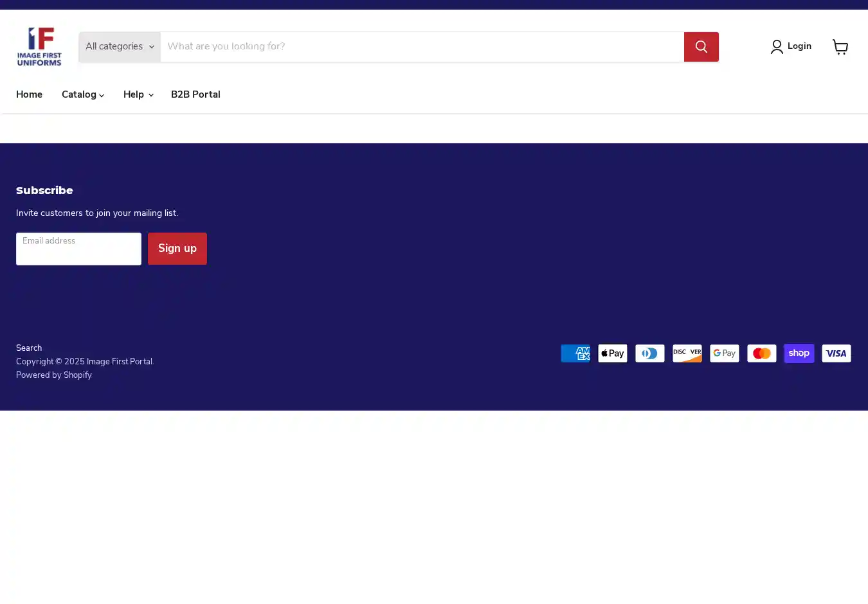Click the Visa payment icon
Viewport: 868px width, 604px height.
pyautogui.click(x=836, y=353)
